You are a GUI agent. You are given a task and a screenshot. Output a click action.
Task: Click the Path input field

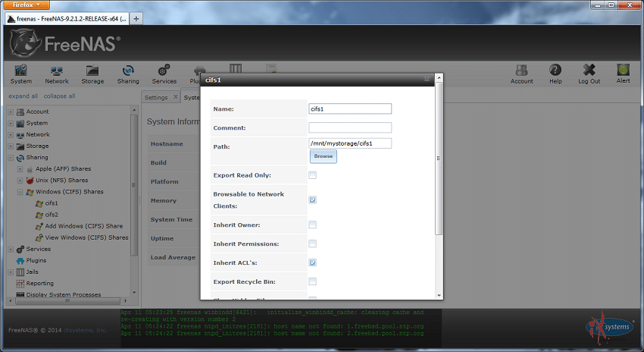pos(350,143)
